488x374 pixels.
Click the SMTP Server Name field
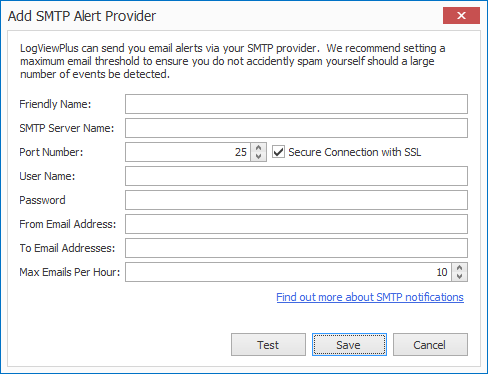296,128
